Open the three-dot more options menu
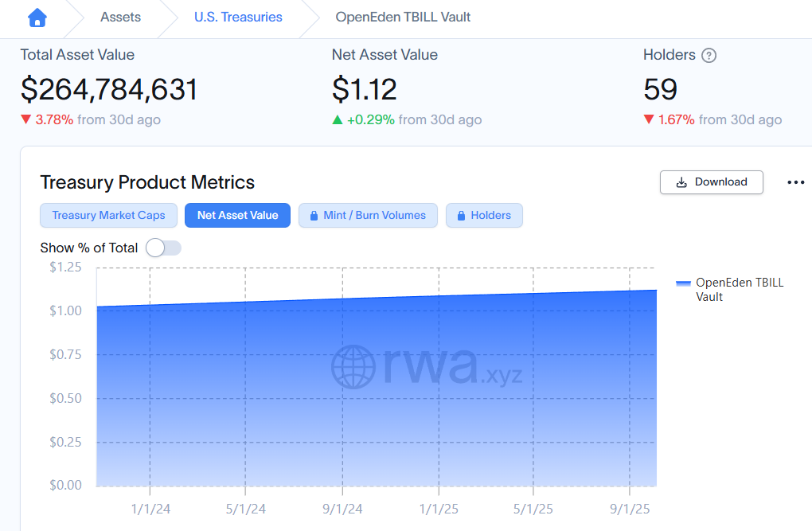The height and width of the screenshot is (531, 812). (x=795, y=182)
